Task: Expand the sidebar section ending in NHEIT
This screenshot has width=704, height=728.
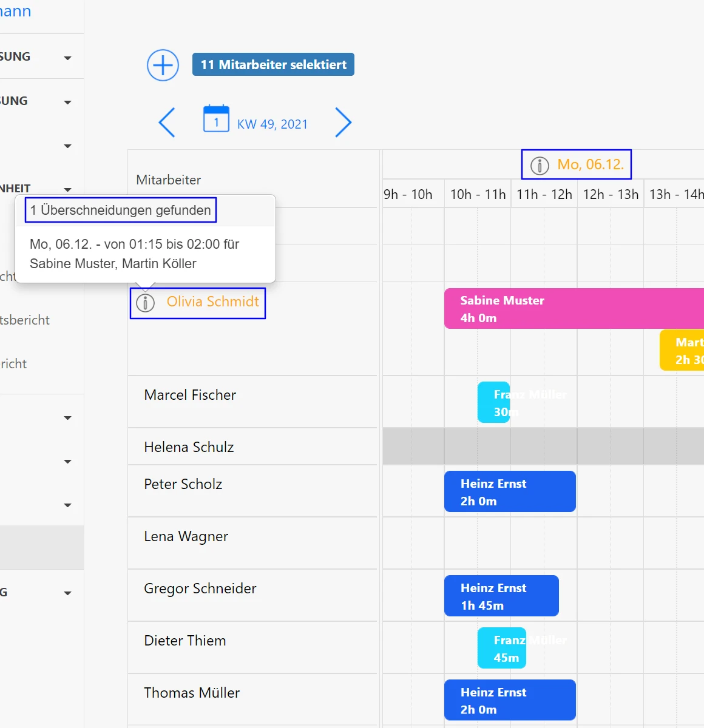Action: pyautogui.click(x=67, y=189)
